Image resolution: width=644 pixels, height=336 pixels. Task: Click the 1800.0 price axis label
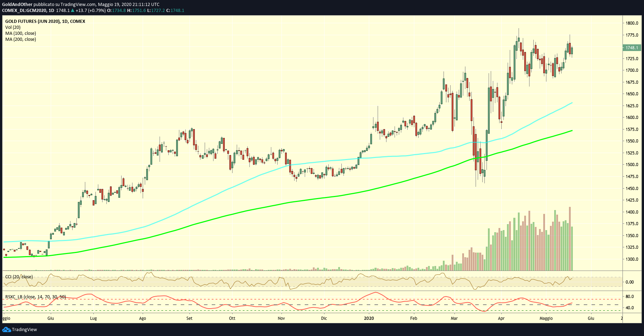632,23
